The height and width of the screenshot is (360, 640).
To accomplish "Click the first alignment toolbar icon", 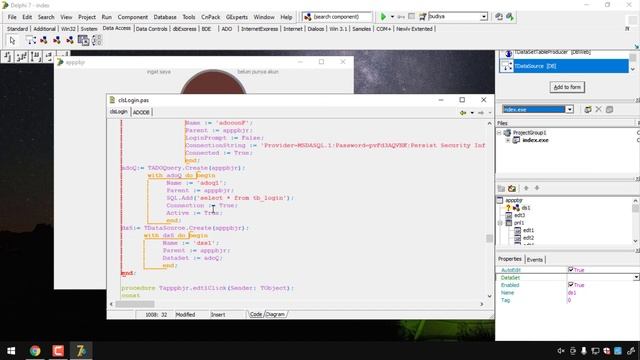I will tap(8, 57).
